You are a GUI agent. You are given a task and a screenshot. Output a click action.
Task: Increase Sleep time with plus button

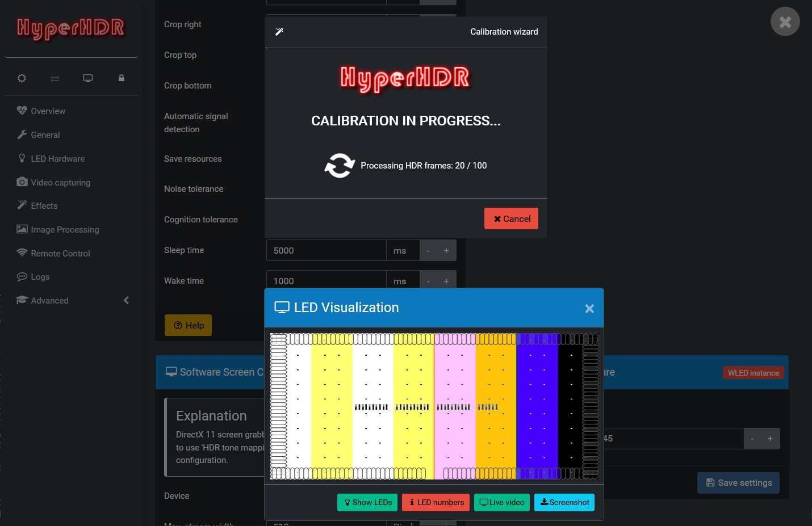pyautogui.click(x=446, y=250)
